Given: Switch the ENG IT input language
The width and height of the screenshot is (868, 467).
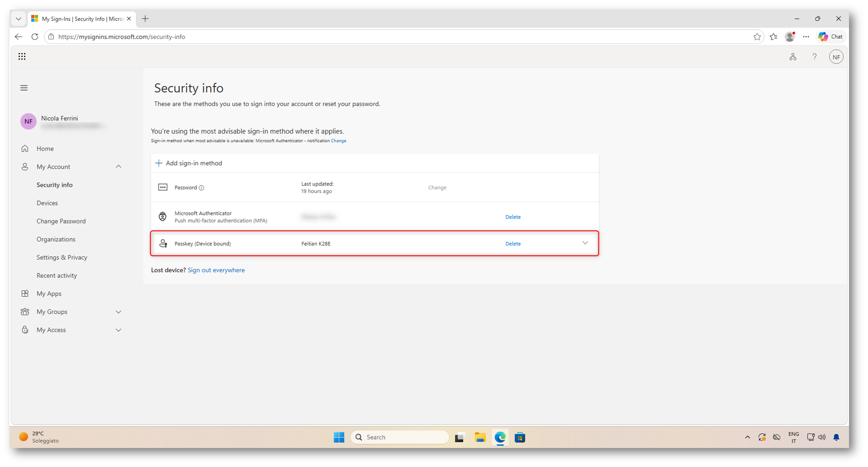Looking at the screenshot, I should (793, 437).
